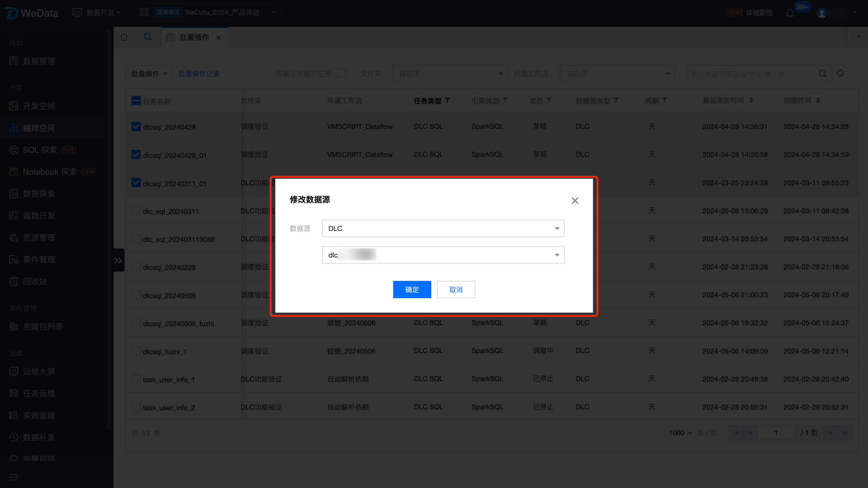Image resolution: width=868 pixels, height=488 pixels.
Task: Check the dlc_sql_20240311 task checkbox
Action: click(x=136, y=211)
